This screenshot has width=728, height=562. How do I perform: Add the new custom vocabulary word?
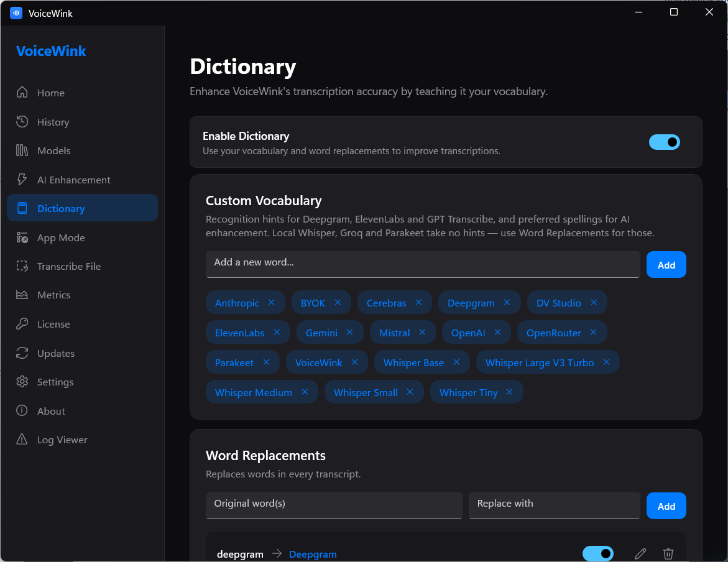tap(666, 265)
